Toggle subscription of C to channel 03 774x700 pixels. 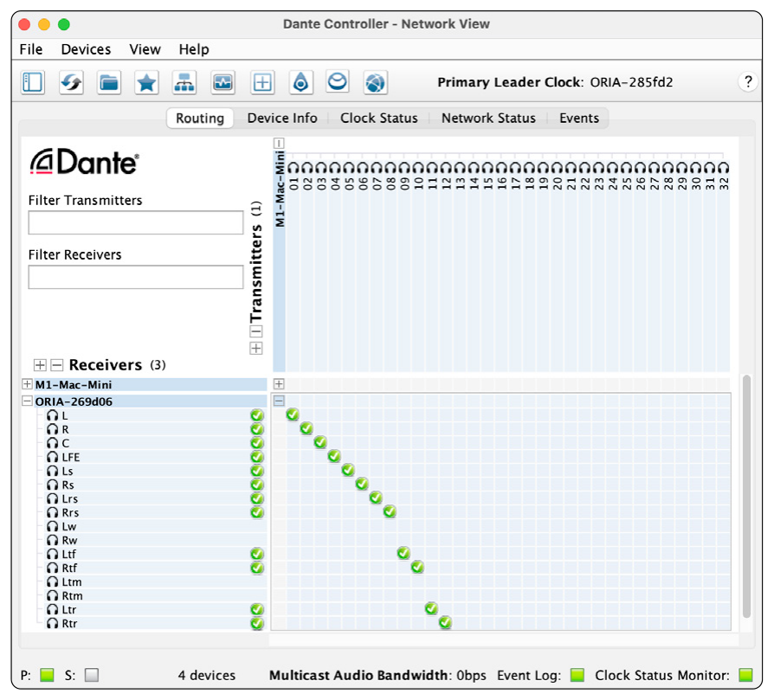pos(320,442)
